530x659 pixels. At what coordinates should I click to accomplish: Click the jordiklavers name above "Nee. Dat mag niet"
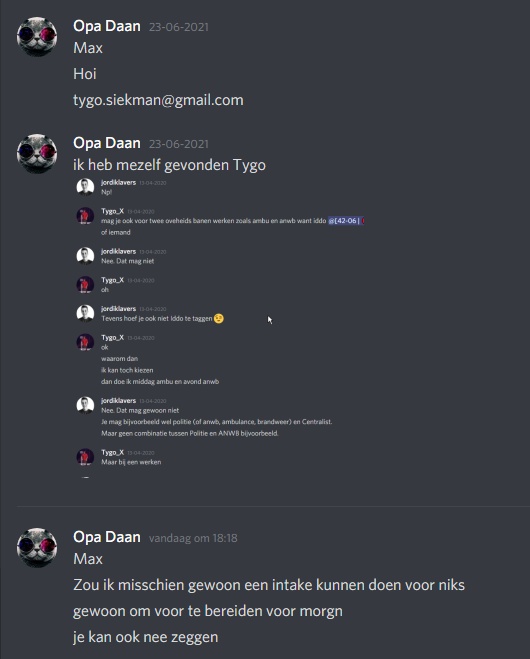click(119, 251)
